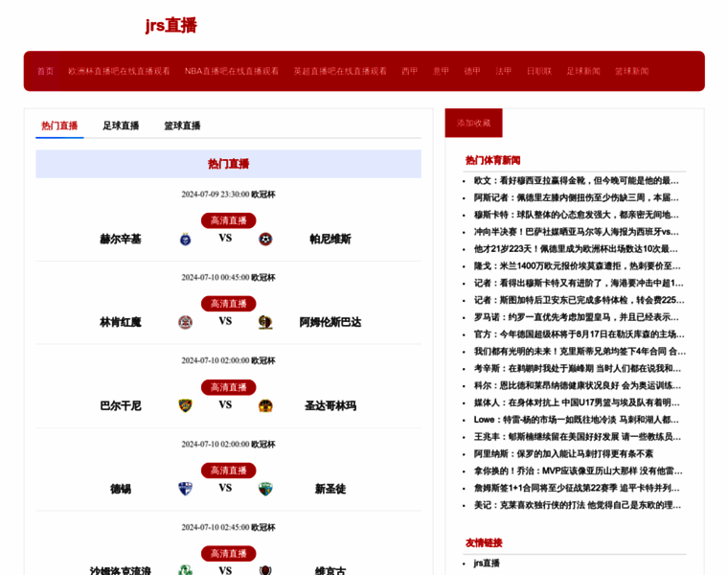Open news 我们都有光明的未来！克里斯蒂兄弟
The width and height of the screenshot is (728, 575).
(x=580, y=352)
